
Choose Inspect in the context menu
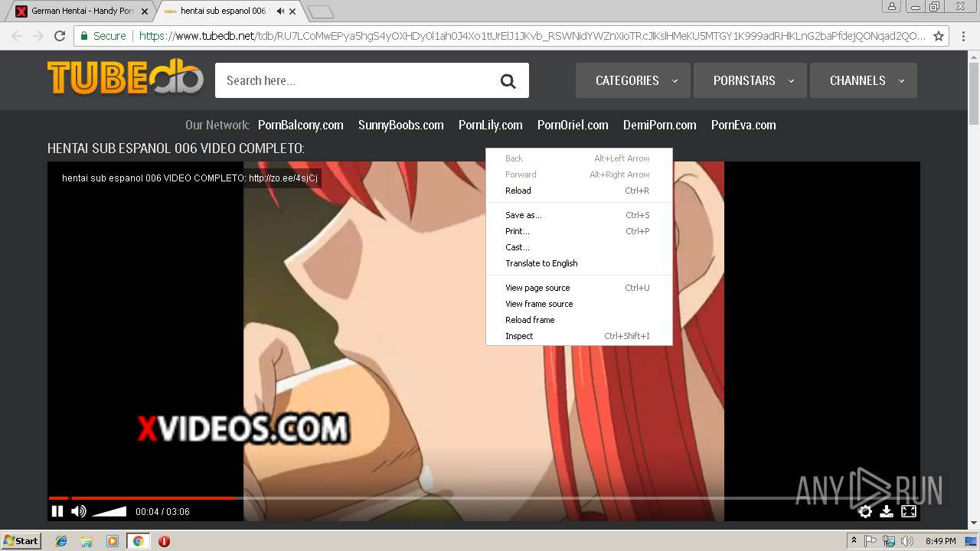(x=579, y=336)
